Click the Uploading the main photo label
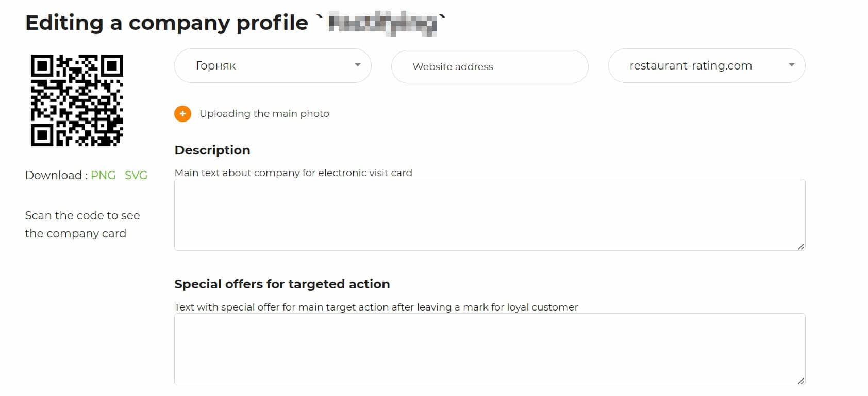 point(264,114)
